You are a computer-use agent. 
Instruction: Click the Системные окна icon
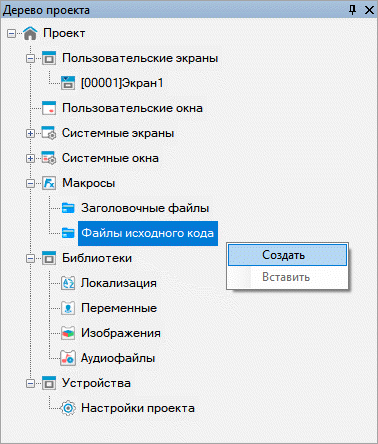[49, 158]
